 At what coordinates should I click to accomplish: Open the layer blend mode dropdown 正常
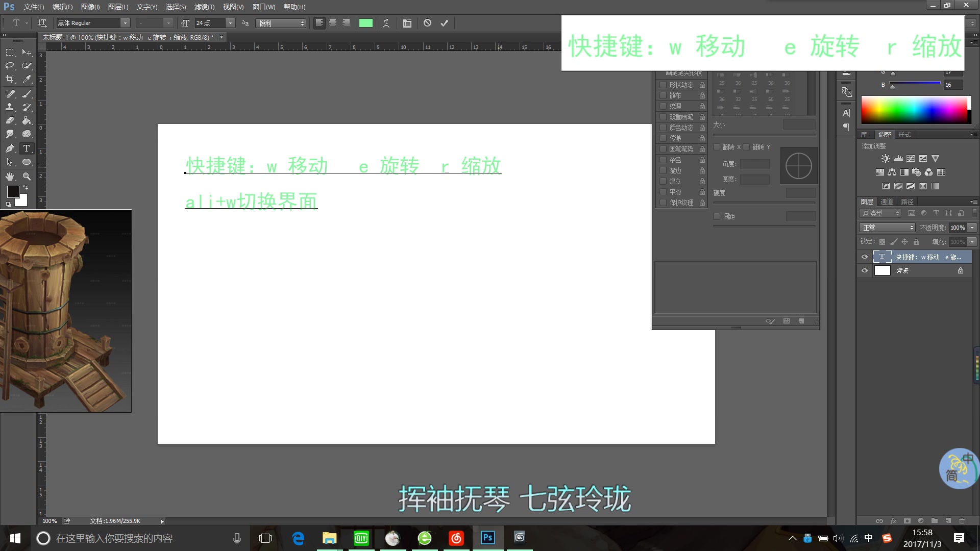(x=888, y=228)
